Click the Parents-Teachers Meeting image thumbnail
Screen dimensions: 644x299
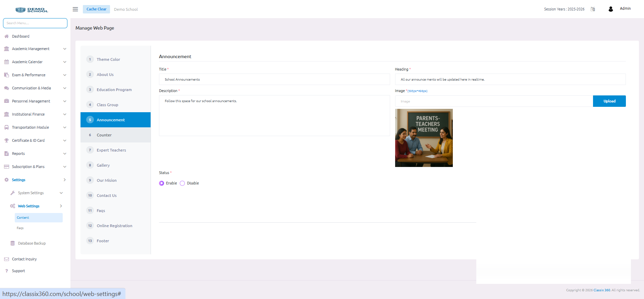click(x=424, y=138)
